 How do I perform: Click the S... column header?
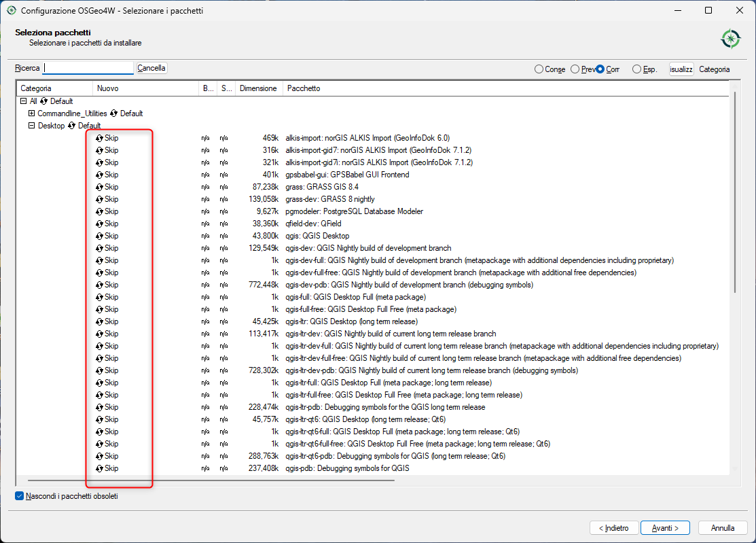(x=226, y=88)
